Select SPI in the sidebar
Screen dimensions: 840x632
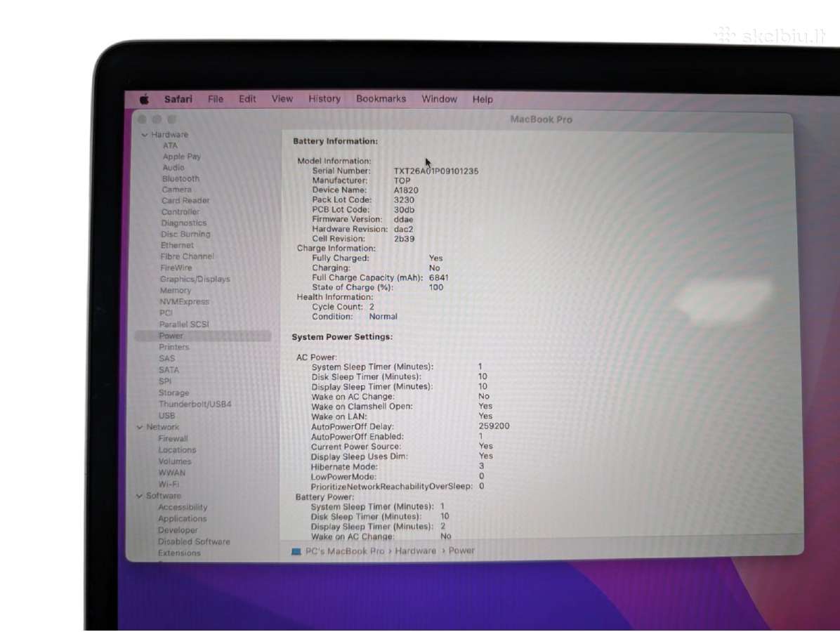coord(165,381)
